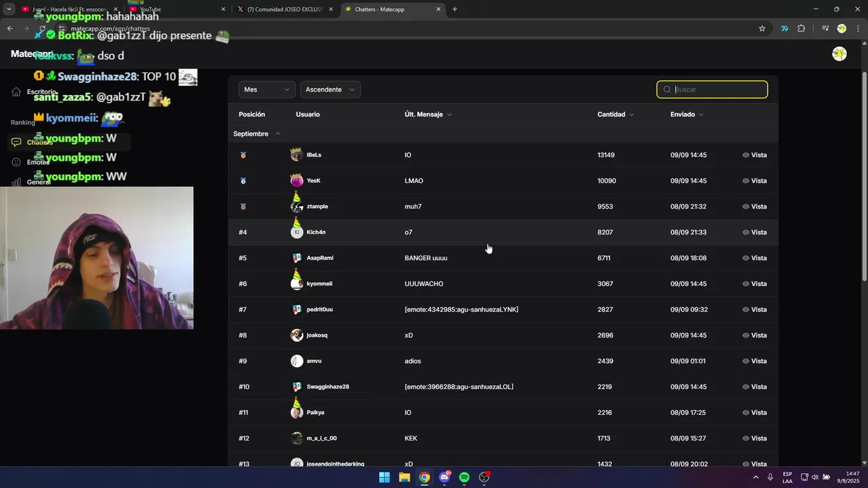Open Vista eye icon for IBeLs row
Image resolution: width=868 pixels, height=488 pixels.
coord(746,155)
